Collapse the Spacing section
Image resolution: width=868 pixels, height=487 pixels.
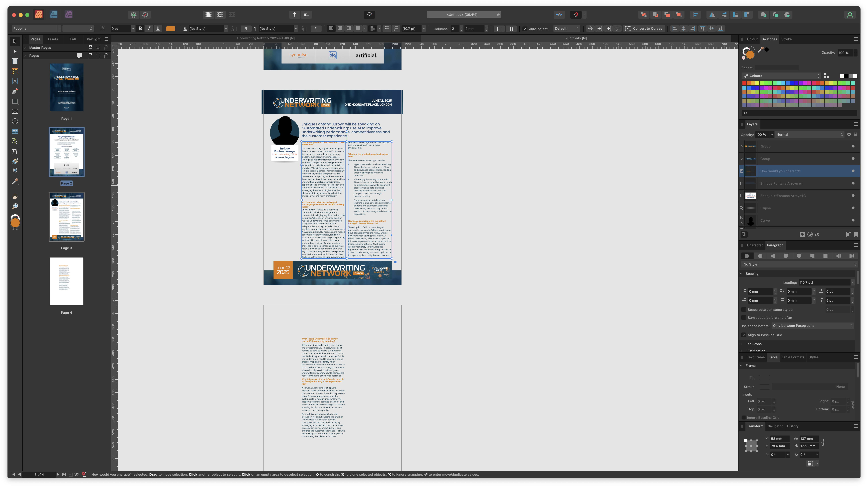(x=741, y=273)
